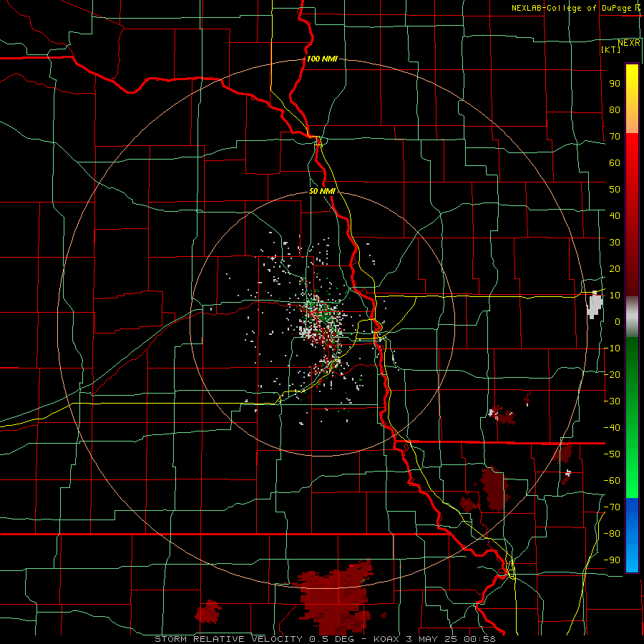The height and width of the screenshot is (644, 644).
Task: Pick the -80 scale value
Action: 612,534
